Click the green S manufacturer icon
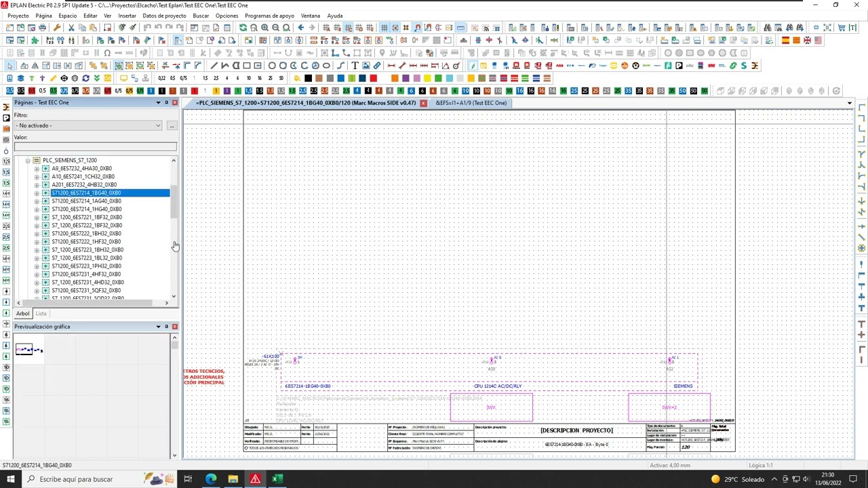 point(743,66)
